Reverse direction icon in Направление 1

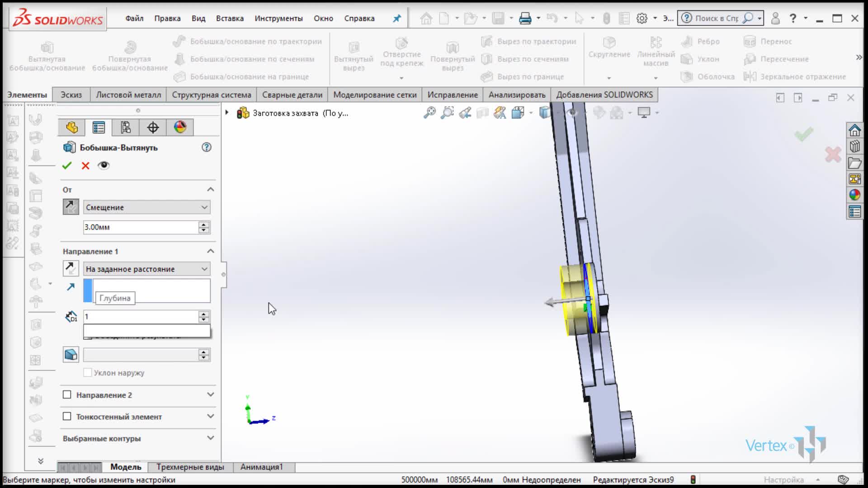(71, 268)
